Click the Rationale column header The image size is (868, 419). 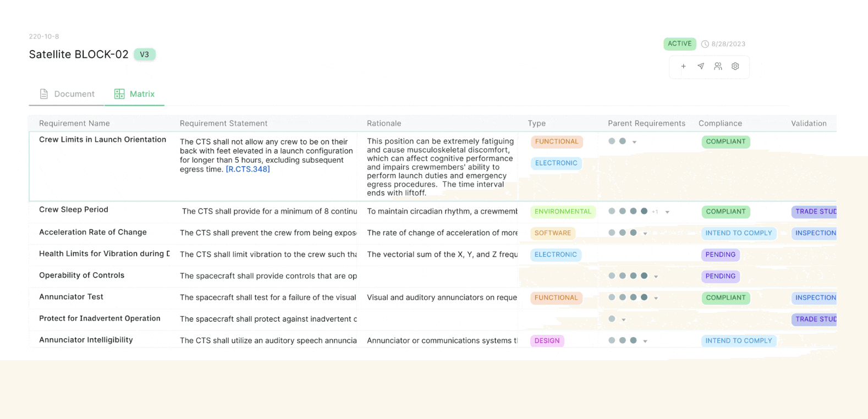384,123
